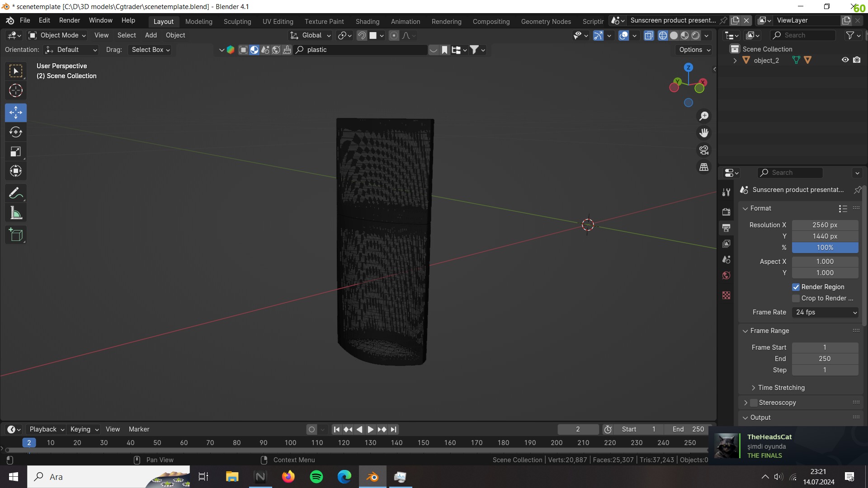Switch perspective/orthographic with grid icon

click(704, 167)
